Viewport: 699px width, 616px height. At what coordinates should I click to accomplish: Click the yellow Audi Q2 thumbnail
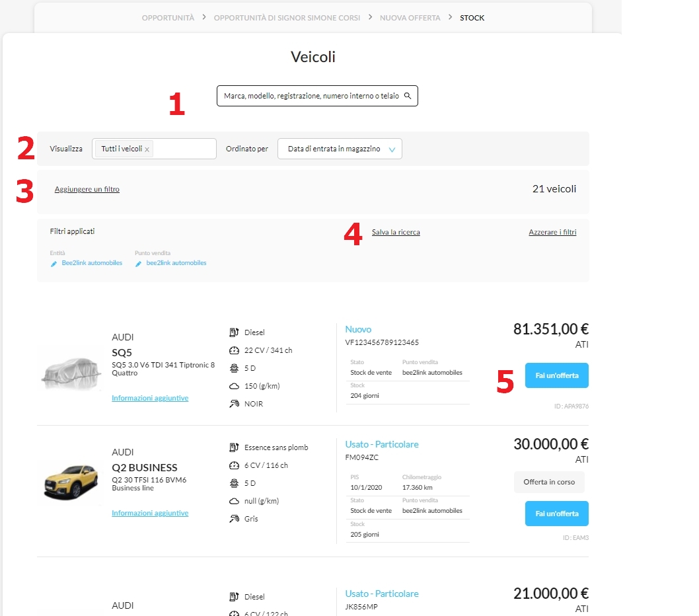click(x=71, y=482)
